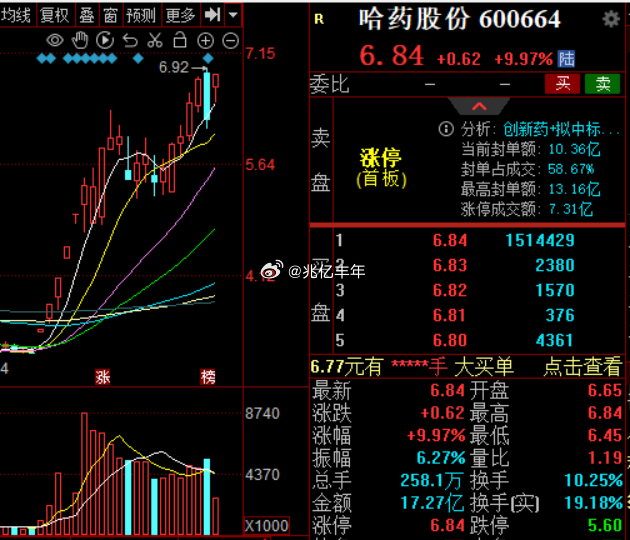Click the analysis info circle icon
Image resolution: width=630 pixels, height=540 pixels.
(446, 129)
